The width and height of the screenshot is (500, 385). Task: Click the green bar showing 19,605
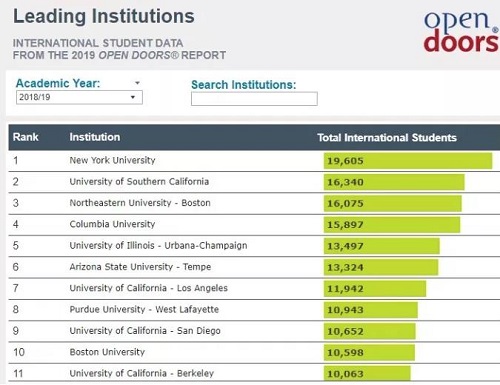[x=408, y=161]
